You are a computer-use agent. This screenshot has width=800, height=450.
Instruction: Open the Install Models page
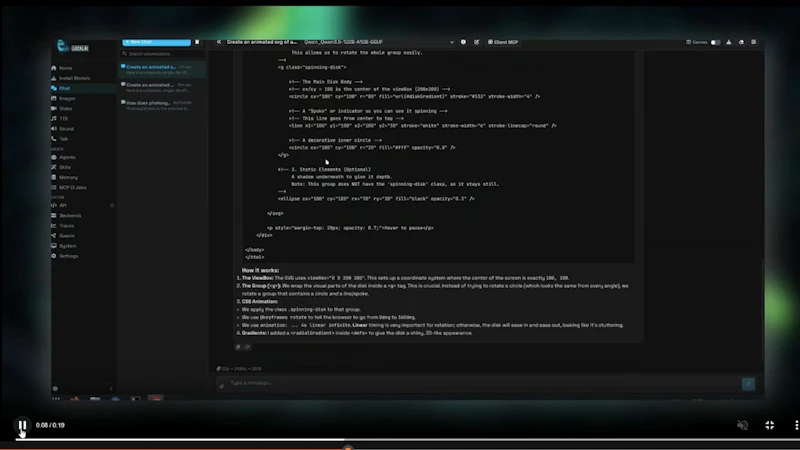[74, 78]
